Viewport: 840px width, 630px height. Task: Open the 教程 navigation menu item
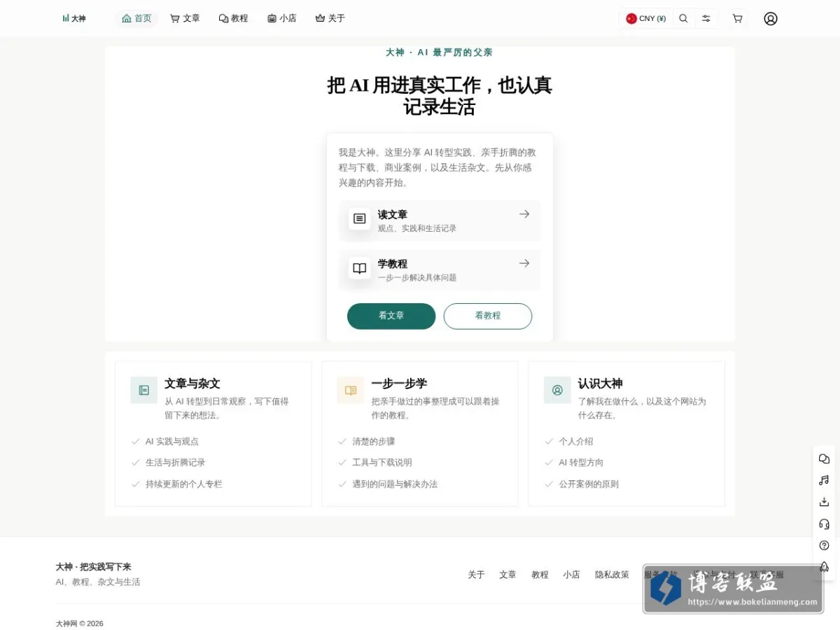[x=233, y=18]
